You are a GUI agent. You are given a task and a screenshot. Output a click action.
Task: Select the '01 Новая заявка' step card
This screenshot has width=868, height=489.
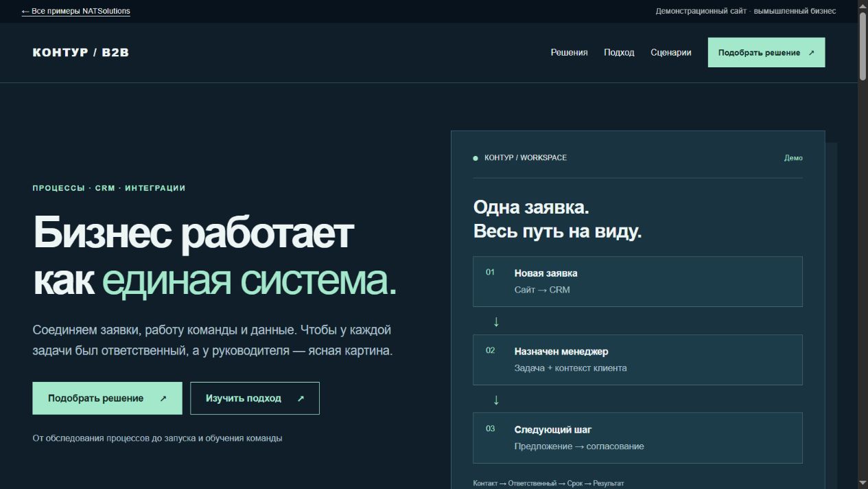pos(637,282)
